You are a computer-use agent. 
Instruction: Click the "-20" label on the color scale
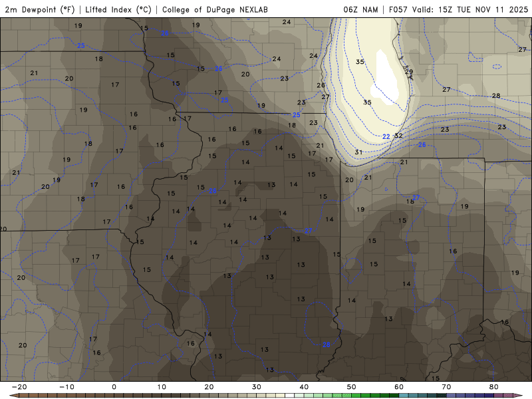tap(19, 387)
